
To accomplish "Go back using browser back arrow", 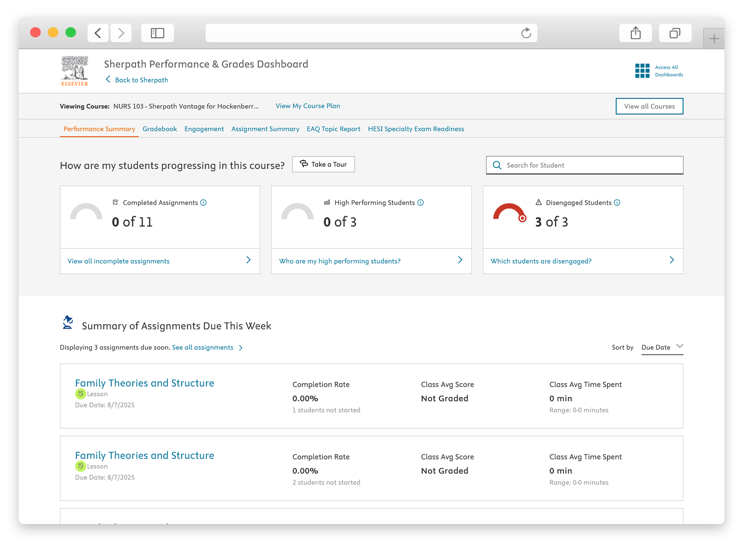I will [98, 33].
